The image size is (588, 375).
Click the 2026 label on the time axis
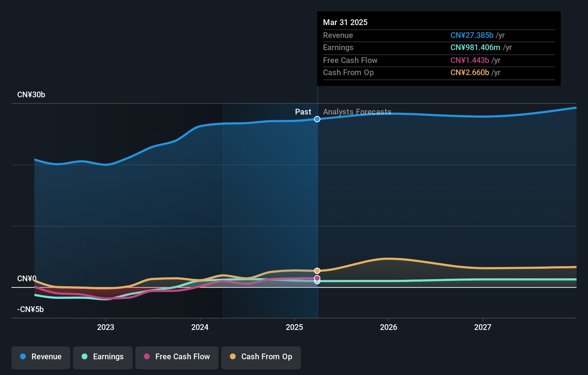[x=389, y=327]
